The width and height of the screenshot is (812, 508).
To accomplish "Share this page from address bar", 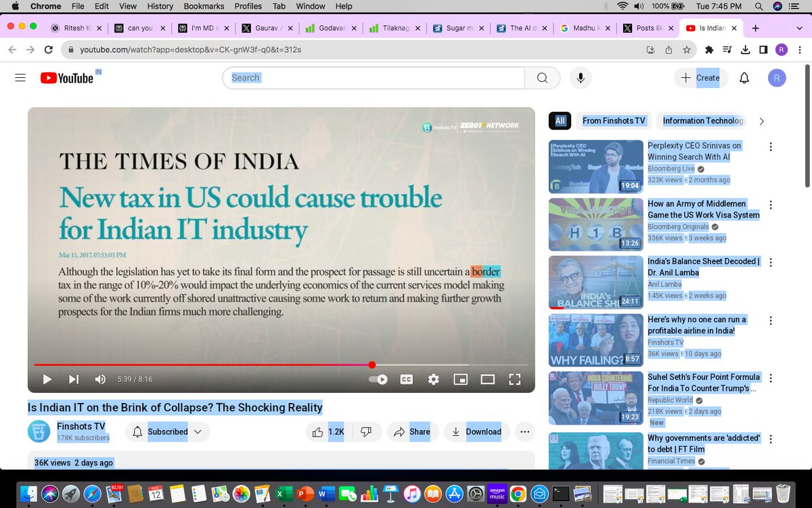I will point(669,49).
